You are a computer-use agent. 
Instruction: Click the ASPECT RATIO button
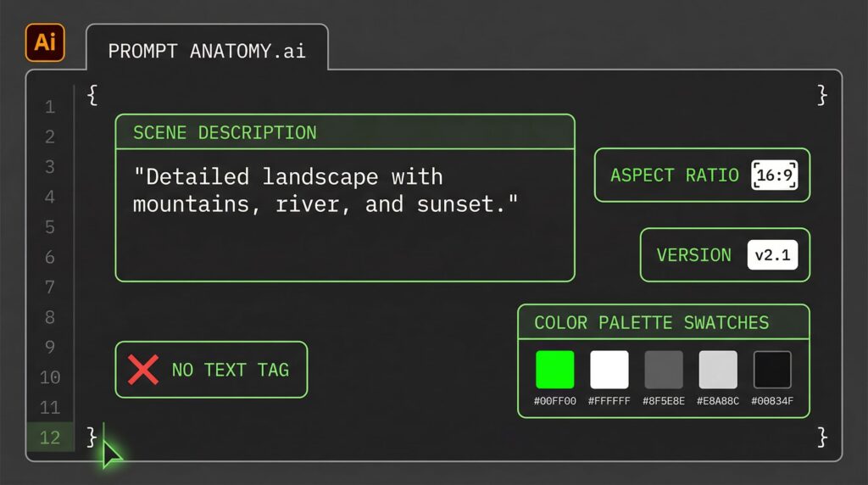tap(674, 176)
